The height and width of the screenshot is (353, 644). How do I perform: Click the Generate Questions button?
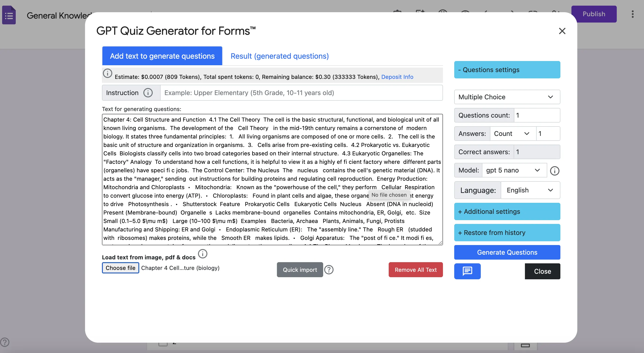[x=507, y=252]
